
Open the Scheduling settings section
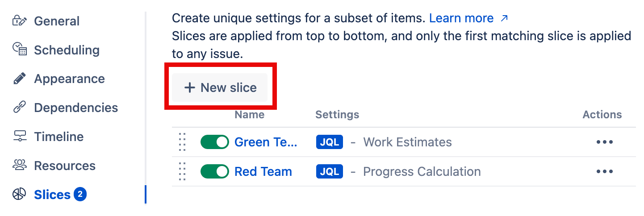tap(67, 50)
